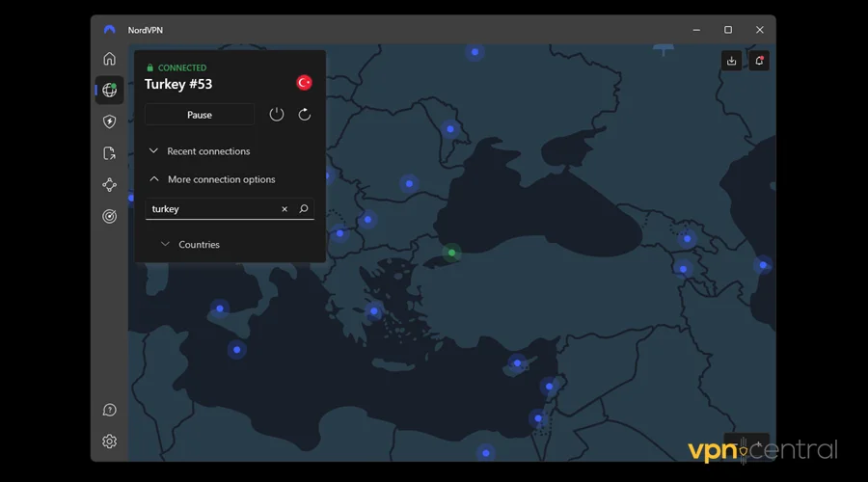Open Settings gear icon

110,442
